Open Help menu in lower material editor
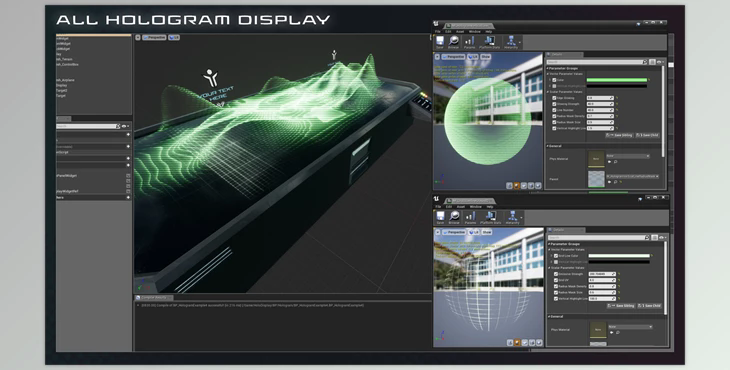730x370 pixels. pyautogui.click(x=490, y=207)
